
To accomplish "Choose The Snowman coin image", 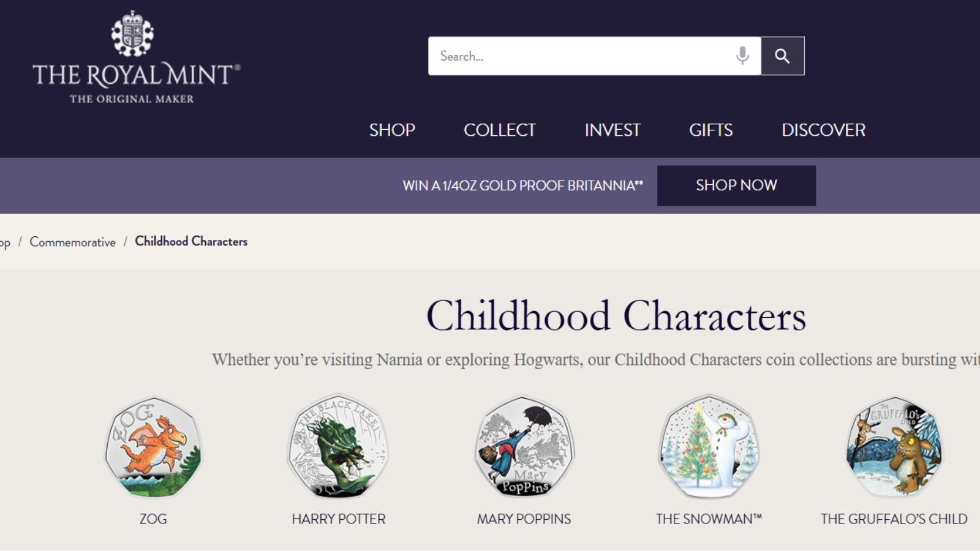I will [709, 446].
